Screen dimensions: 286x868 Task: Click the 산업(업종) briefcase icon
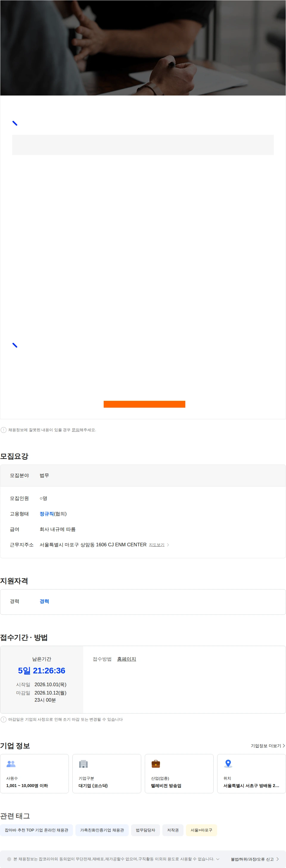pos(156,764)
